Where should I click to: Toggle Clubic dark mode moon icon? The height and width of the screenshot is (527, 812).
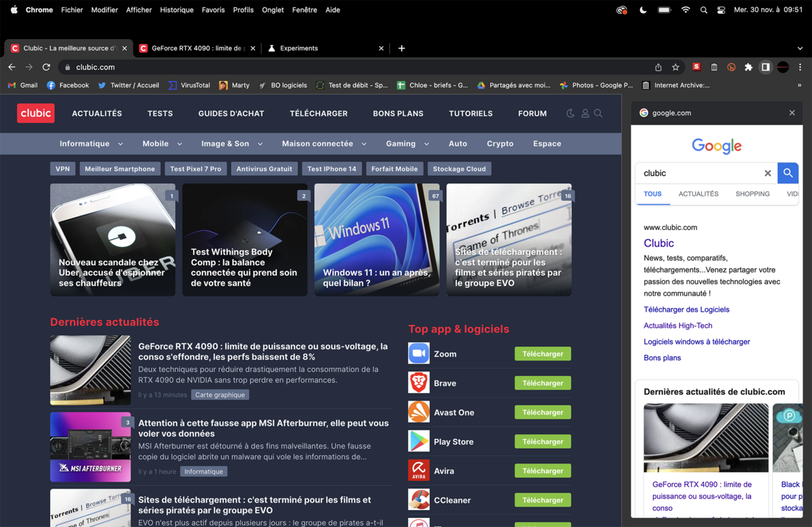pos(570,114)
